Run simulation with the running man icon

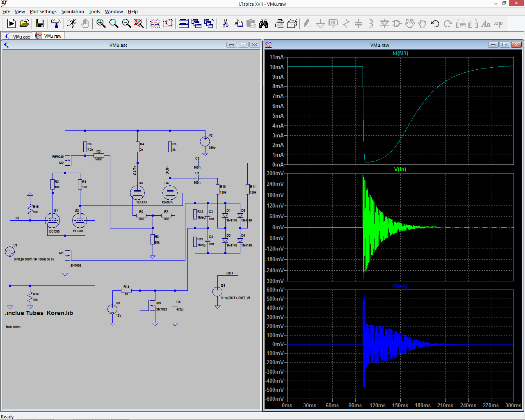(x=72, y=23)
